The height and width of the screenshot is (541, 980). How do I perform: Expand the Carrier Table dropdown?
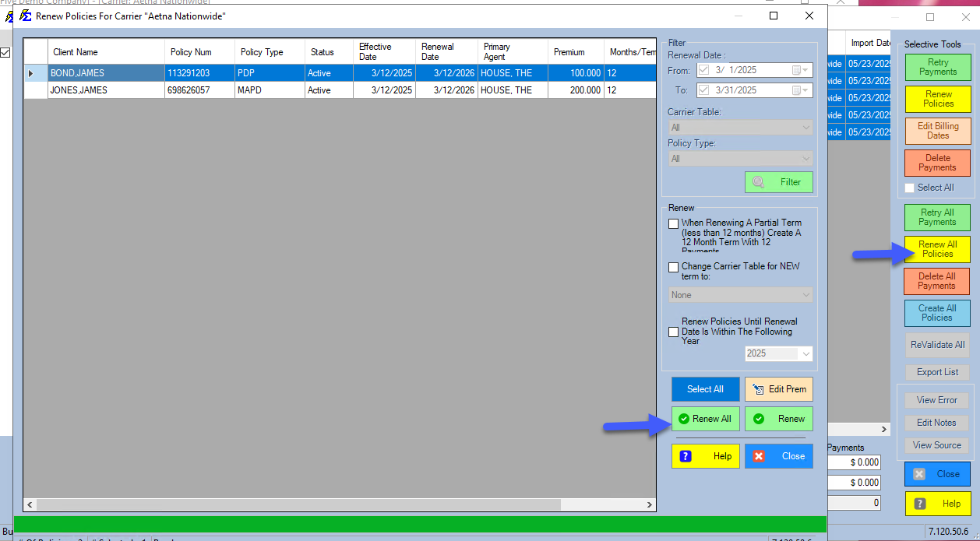(x=740, y=128)
